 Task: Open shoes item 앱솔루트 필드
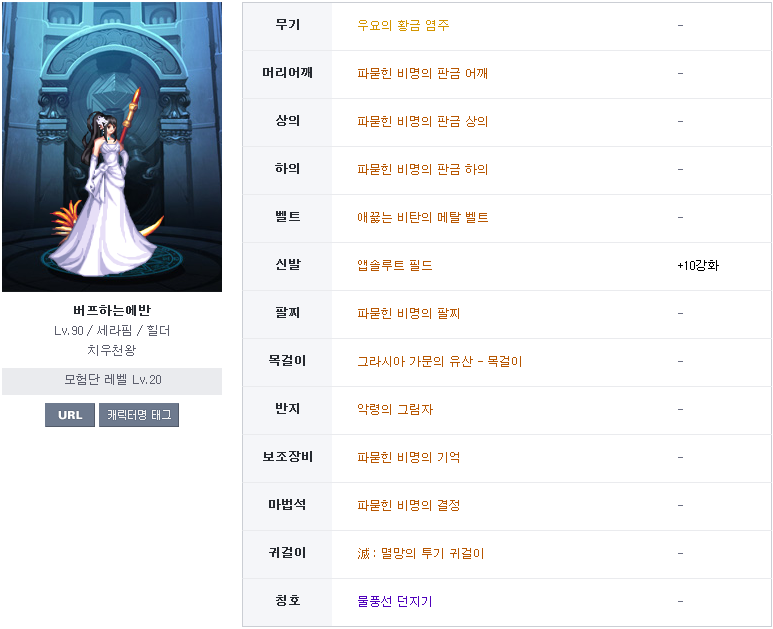[x=394, y=266]
